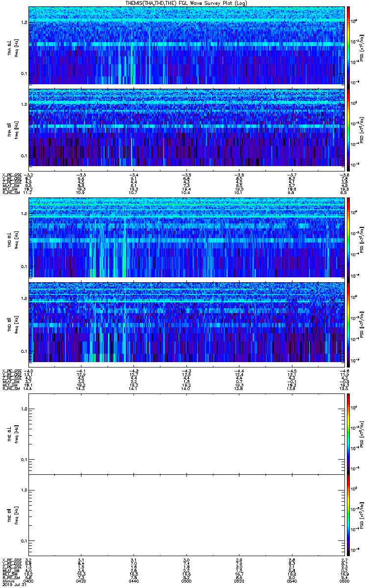Screen dimensions: 368x588
Task: Click the '1.0' frequency tick on THE B⊥ axis
Action: [x=24, y=409]
